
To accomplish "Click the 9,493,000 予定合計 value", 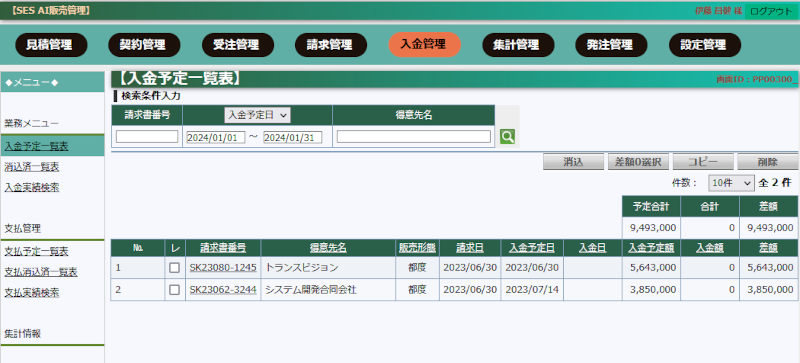I will pyautogui.click(x=654, y=228).
